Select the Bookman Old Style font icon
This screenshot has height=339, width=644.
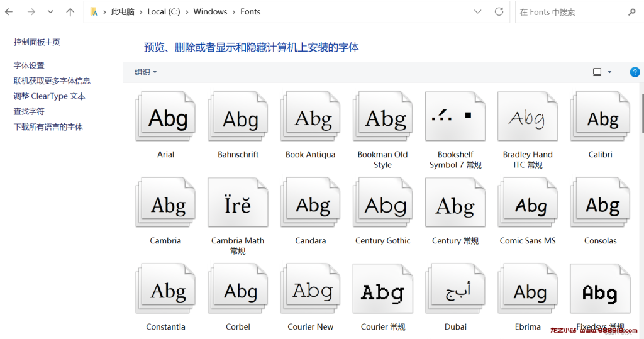[x=382, y=116]
